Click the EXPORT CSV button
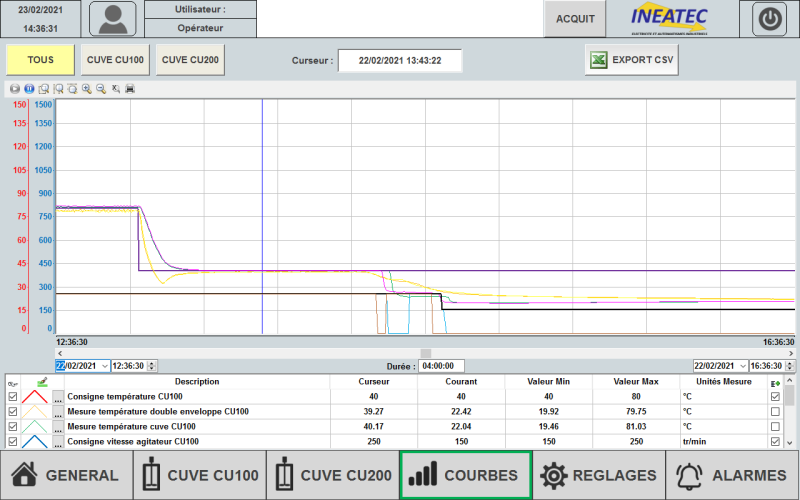The width and height of the screenshot is (800, 500). pyautogui.click(x=631, y=60)
